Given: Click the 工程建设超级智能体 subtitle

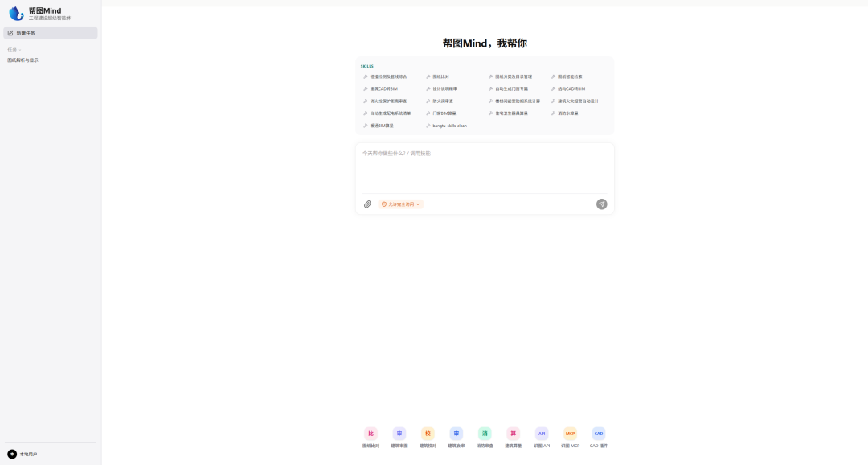Looking at the screenshot, I should [50, 19].
